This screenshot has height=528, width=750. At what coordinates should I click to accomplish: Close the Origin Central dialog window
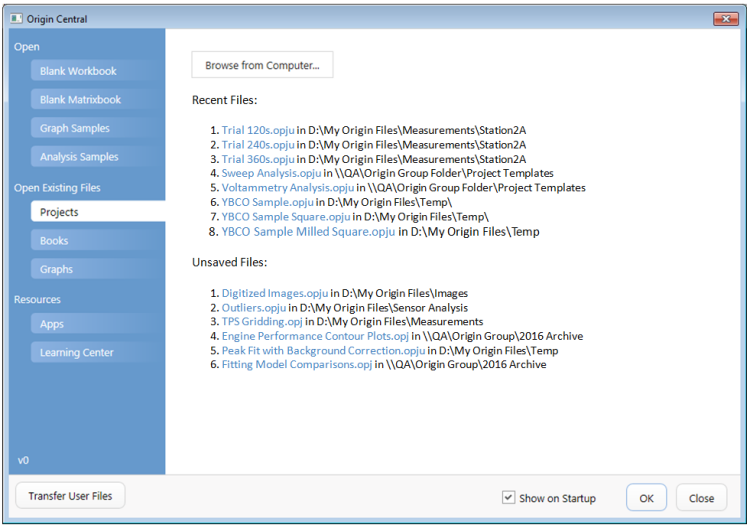pyautogui.click(x=724, y=18)
